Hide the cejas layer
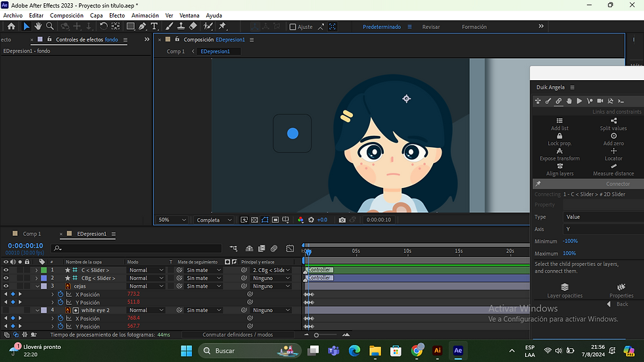 pos(6,286)
